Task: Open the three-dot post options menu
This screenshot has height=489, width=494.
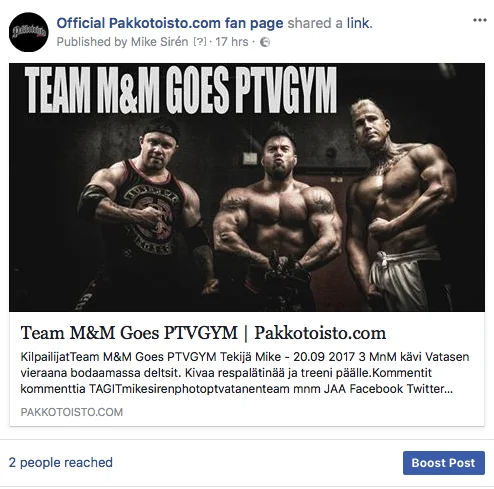Action: click(x=480, y=20)
